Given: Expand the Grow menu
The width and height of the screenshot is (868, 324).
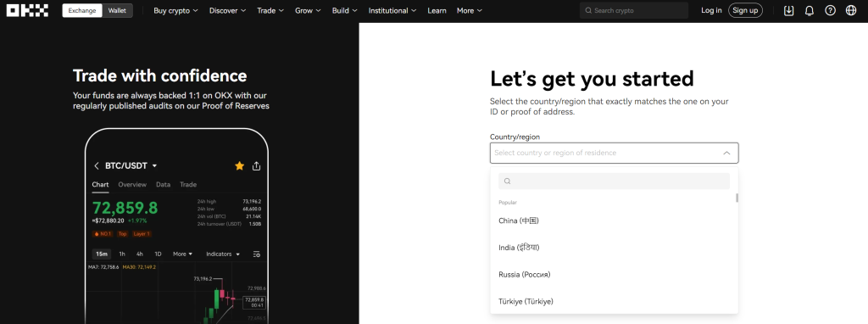Looking at the screenshot, I should [x=308, y=10].
